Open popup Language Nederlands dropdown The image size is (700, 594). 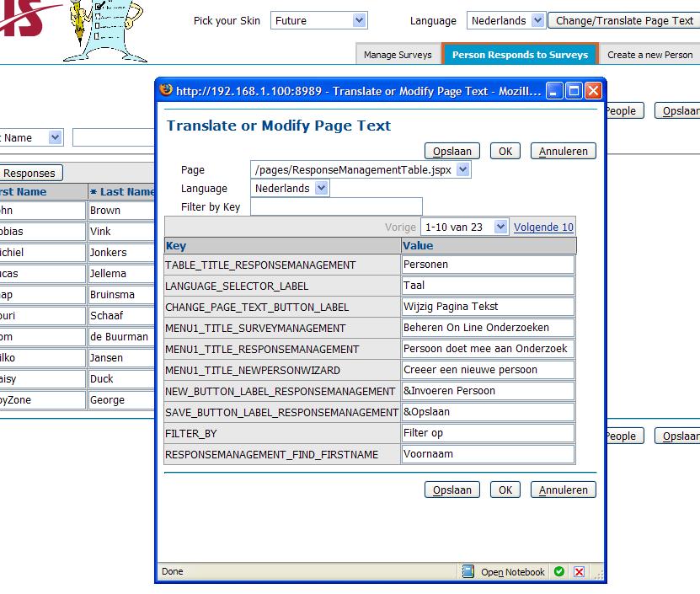point(321,189)
